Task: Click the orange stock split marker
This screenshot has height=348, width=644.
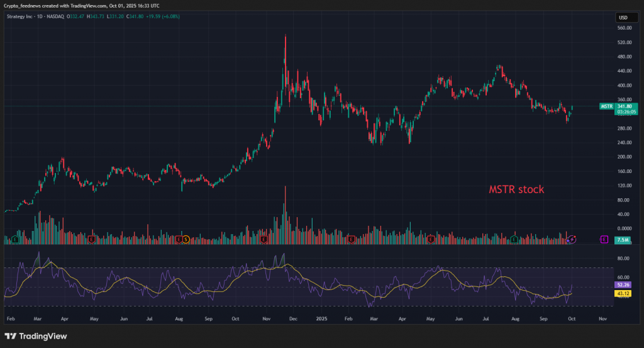Action: pos(186,239)
